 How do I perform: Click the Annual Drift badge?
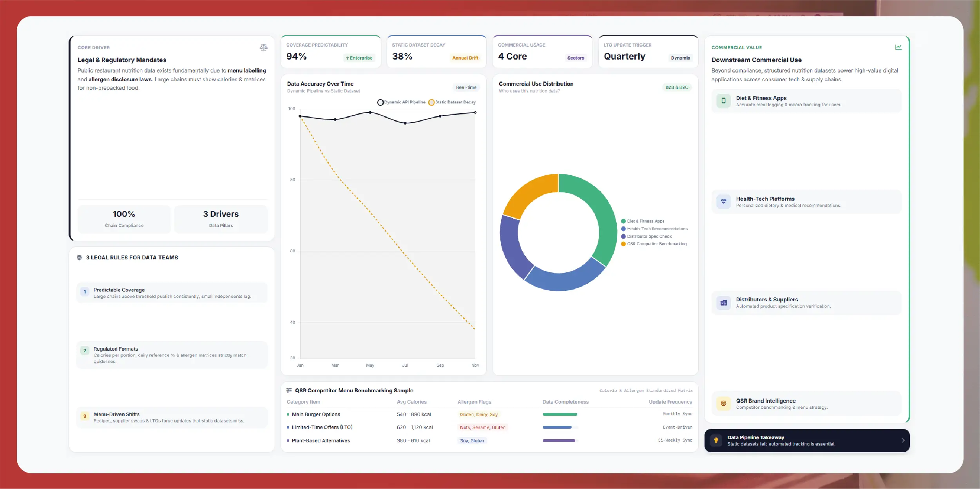pos(465,58)
